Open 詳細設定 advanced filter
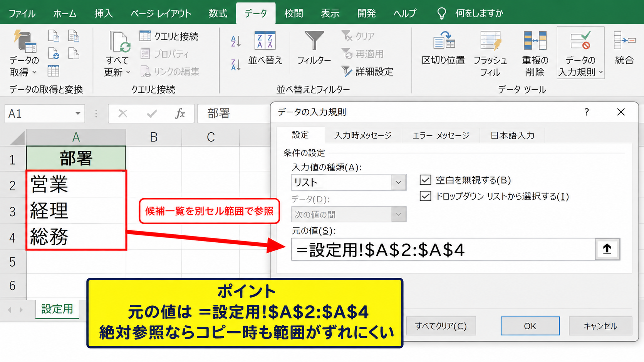 click(x=367, y=72)
